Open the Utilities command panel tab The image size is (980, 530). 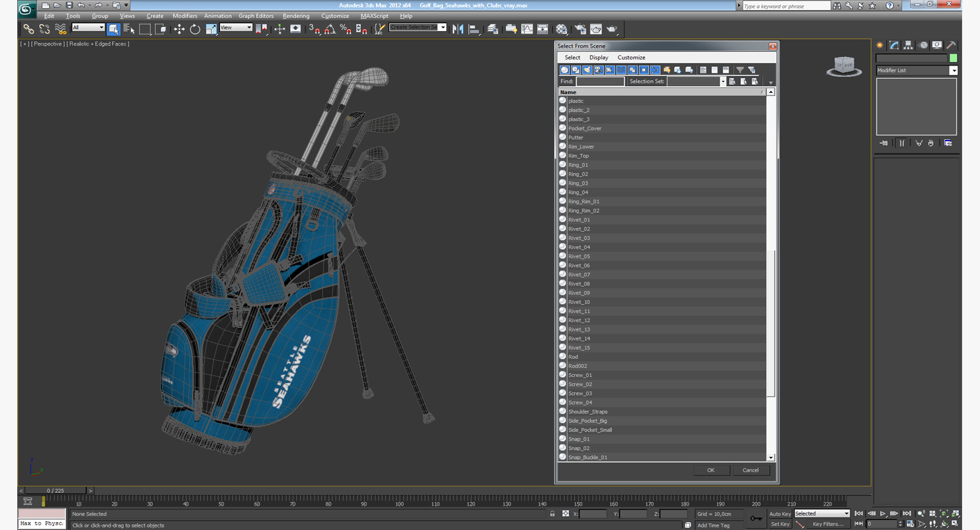[x=951, y=45]
